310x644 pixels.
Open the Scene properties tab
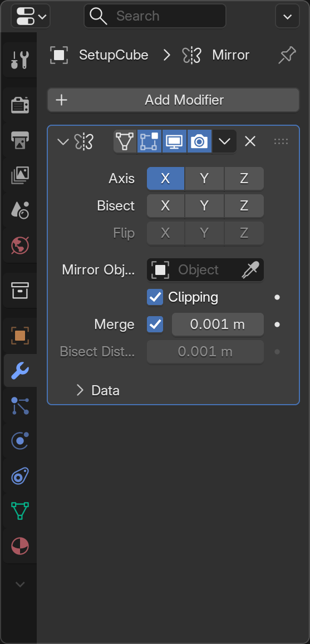[19, 210]
